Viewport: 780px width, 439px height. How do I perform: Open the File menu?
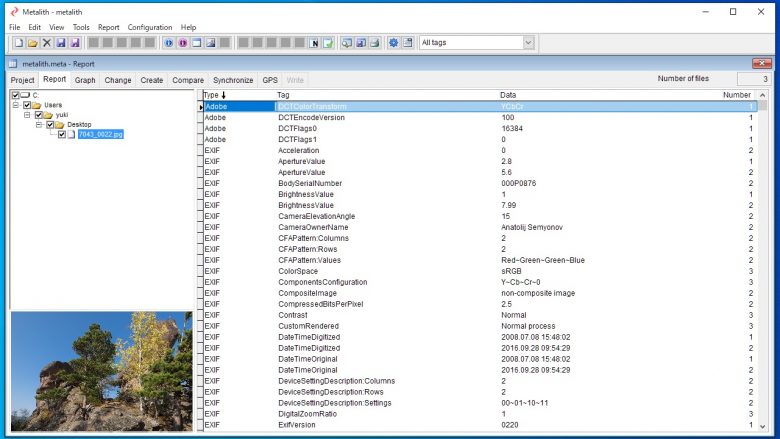(14, 27)
